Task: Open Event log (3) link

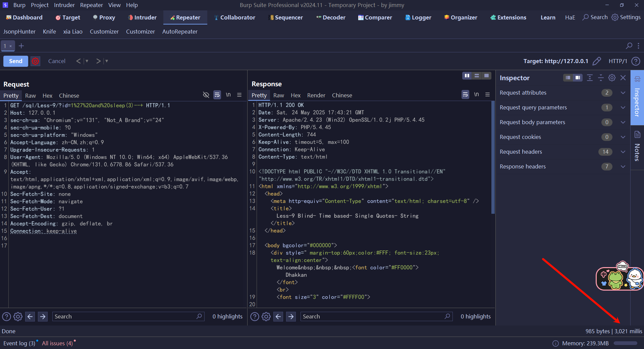Action: tap(19, 343)
